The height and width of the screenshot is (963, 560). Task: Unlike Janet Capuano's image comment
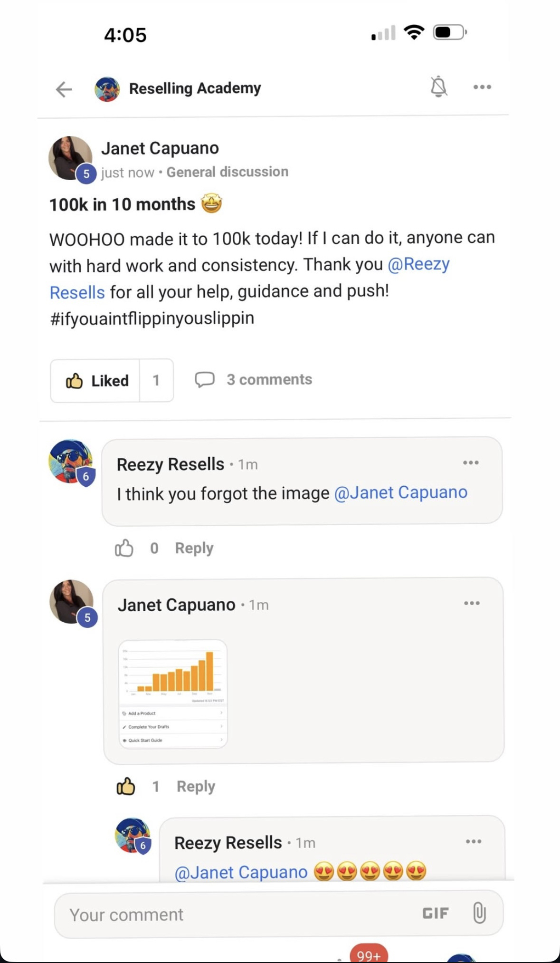pos(125,786)
